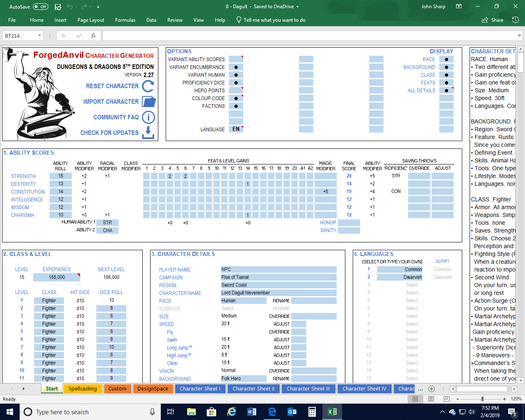Toggle the Variant Encumbrance option
The image size is (525, 420).
[236, 67]
